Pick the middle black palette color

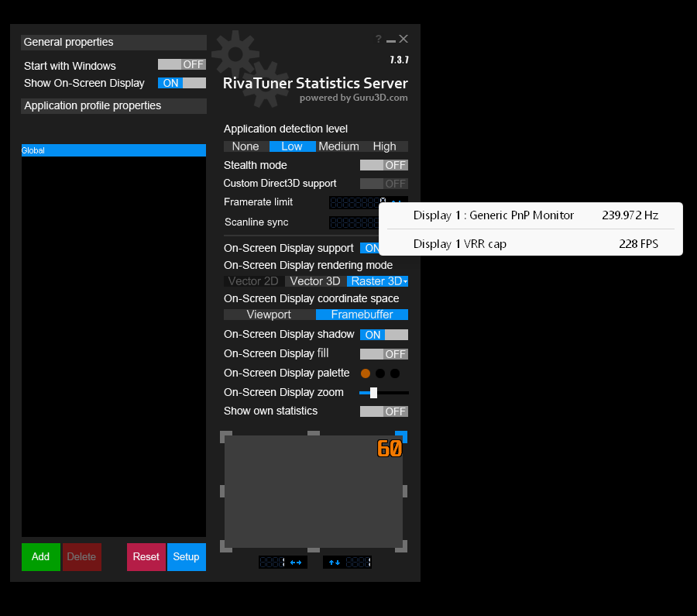pyautogui.click(x=380, y=373)
